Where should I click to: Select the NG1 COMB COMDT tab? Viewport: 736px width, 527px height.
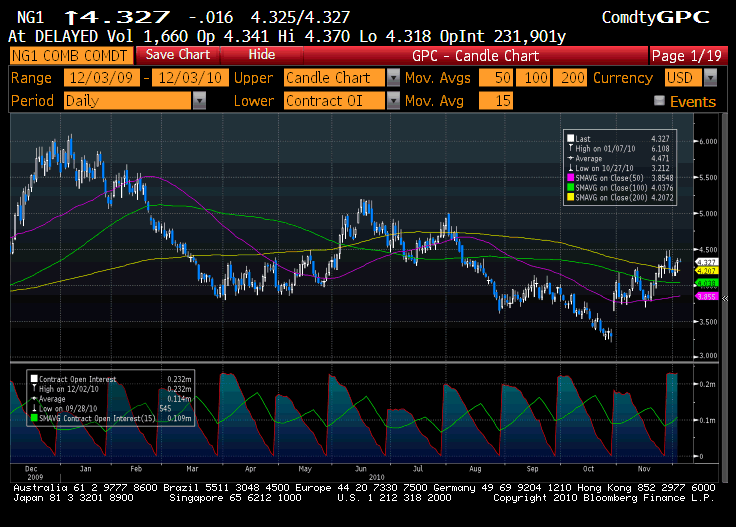(x=70, y=55)
